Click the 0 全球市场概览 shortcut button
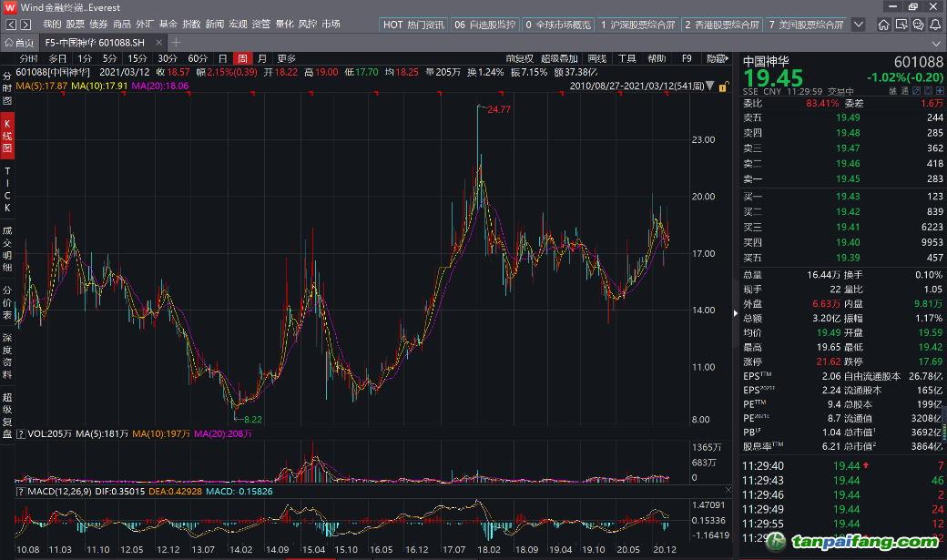 click(558, 25)
